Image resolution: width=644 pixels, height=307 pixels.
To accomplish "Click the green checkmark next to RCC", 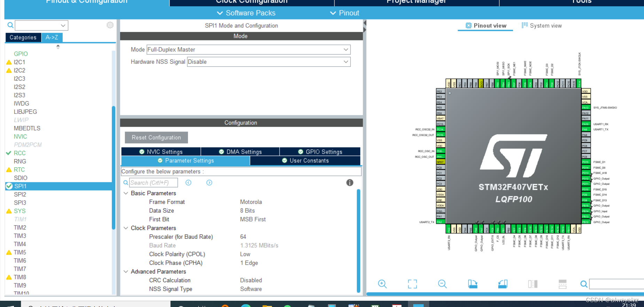I will pyautogui.click(x=9, y=153).
